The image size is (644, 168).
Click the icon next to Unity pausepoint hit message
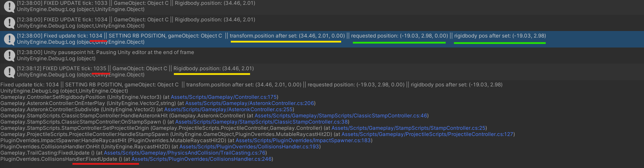(x=9, y=55)
